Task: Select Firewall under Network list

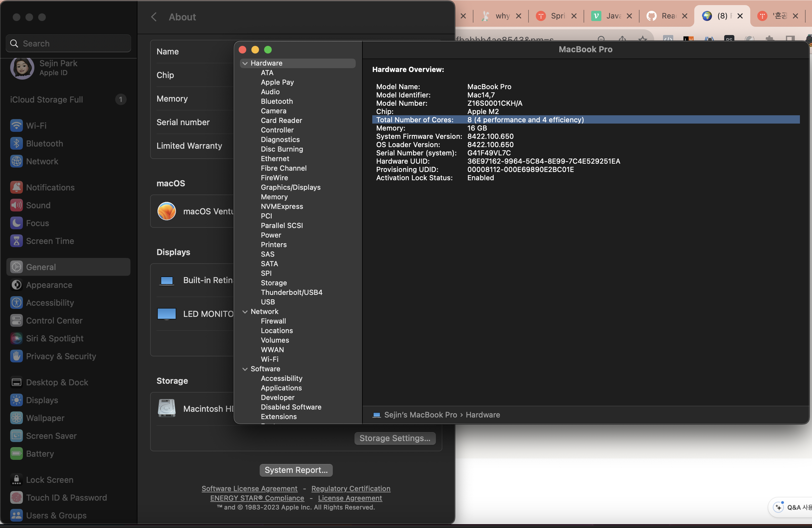Action: [273, 321]
